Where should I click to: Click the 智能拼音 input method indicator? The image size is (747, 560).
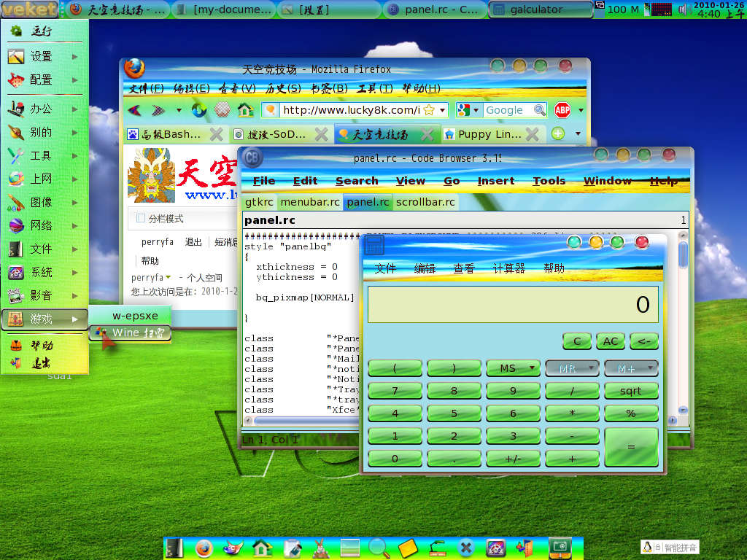669,547
